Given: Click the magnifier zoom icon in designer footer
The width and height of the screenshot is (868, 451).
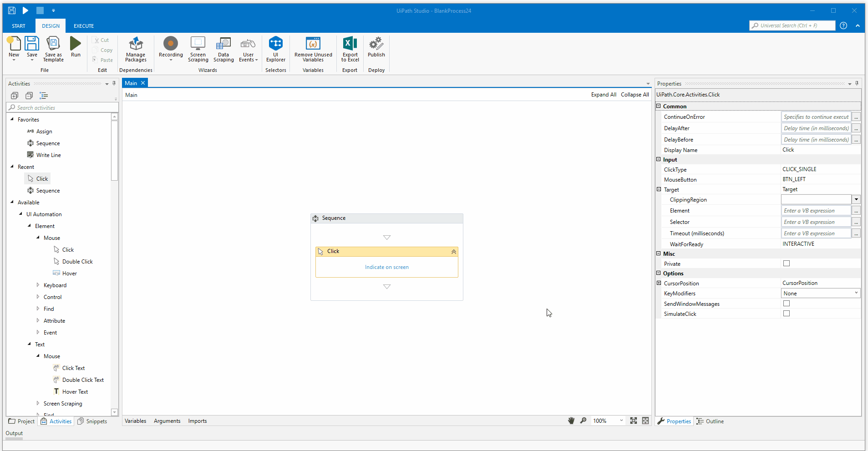Looking at the screenshot, I should click(583, 421).
